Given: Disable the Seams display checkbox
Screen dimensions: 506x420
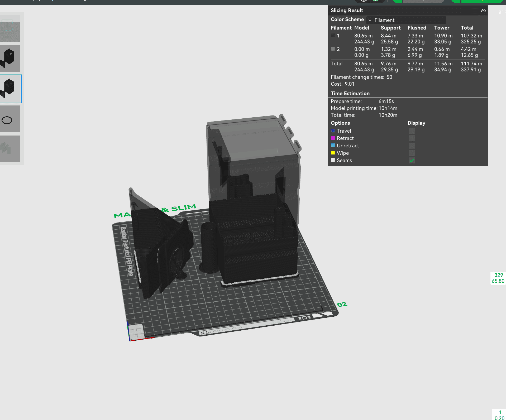Looking at the screenshot, I should (412, 160).
